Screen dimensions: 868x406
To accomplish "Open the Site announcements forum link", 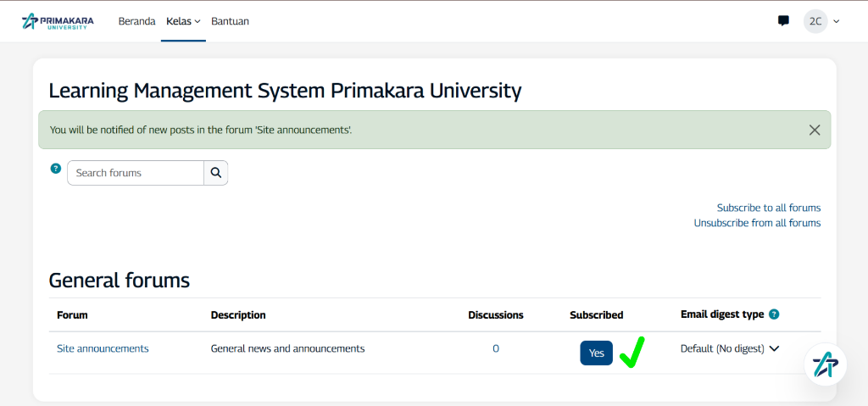I will [x=103, y=348].
